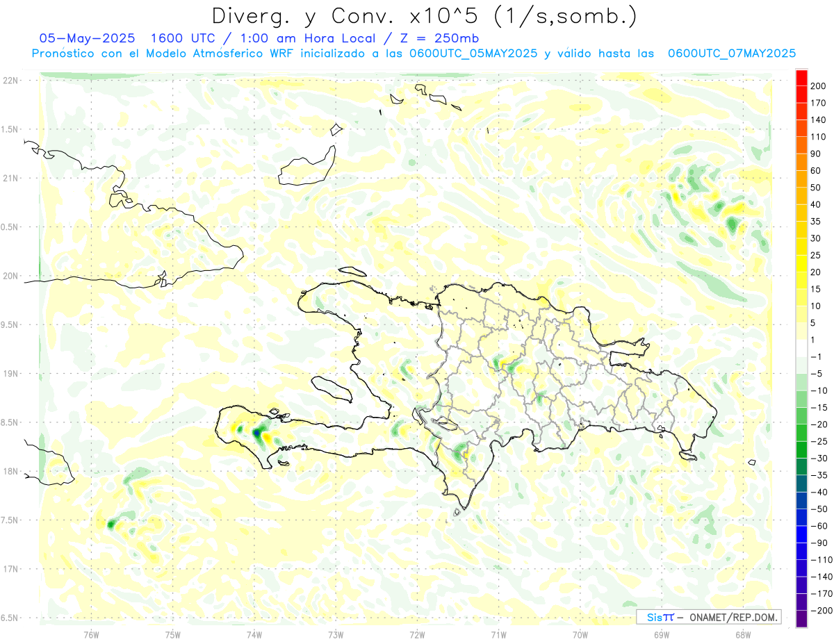Click the white swatch between 1 and -1
The image size is (834, 644).
[801, 348]
